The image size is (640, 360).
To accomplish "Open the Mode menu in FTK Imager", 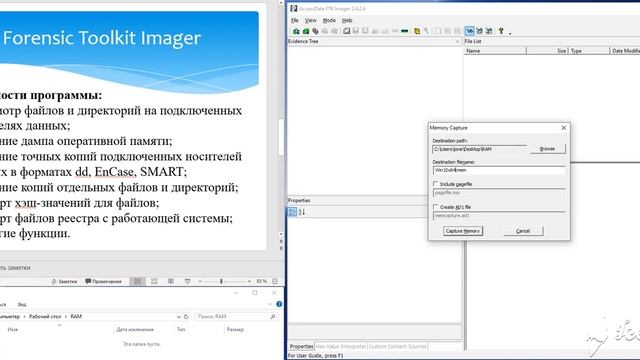I will (x=329, y=20).
